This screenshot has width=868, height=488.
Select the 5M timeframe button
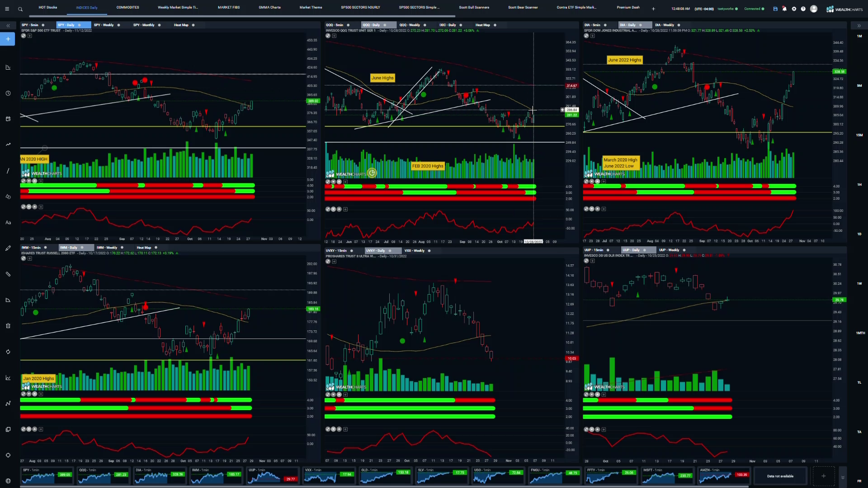[x=859, y=85]
